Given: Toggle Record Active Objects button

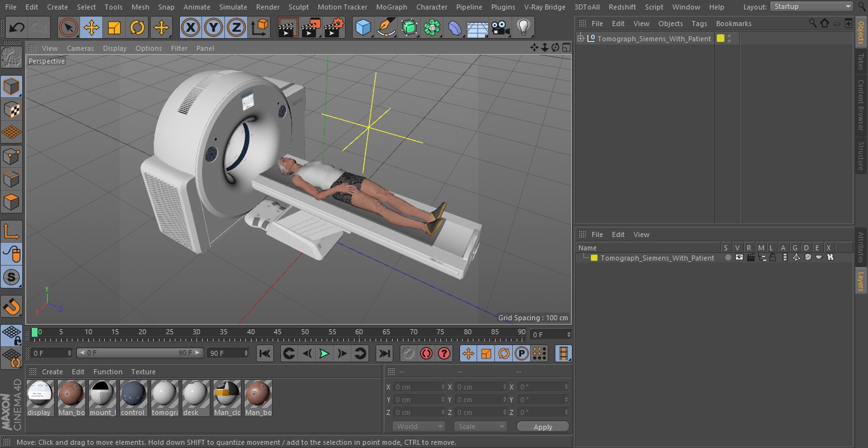Looking at the screenshot, I should click(409, 353).
